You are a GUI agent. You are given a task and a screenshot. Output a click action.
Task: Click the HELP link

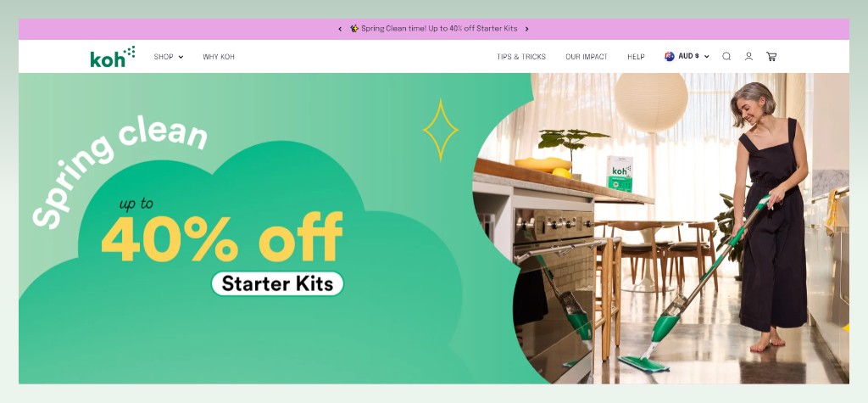[636, 57]
